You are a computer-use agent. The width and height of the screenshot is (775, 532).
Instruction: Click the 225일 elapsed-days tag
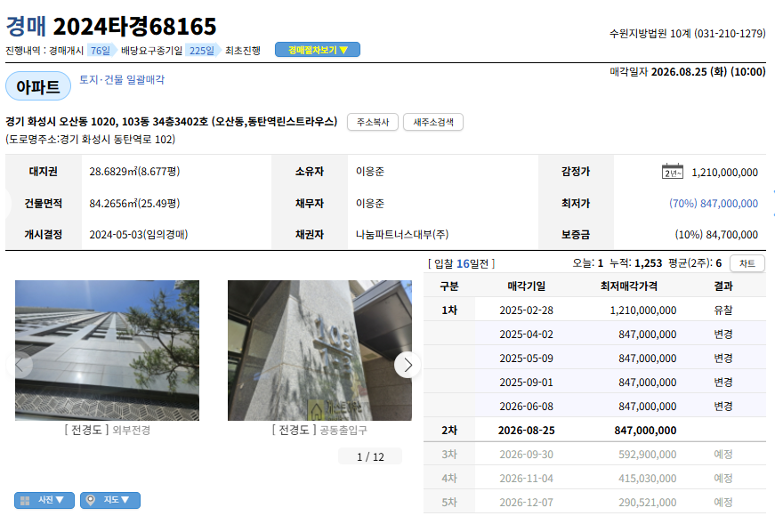coord(203,51)
